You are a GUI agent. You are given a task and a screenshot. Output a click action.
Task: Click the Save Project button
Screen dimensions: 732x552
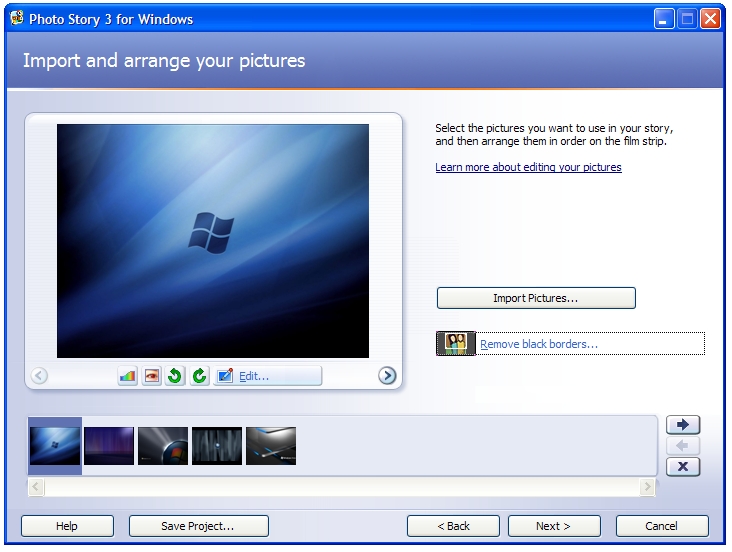[x=198, y=526]
